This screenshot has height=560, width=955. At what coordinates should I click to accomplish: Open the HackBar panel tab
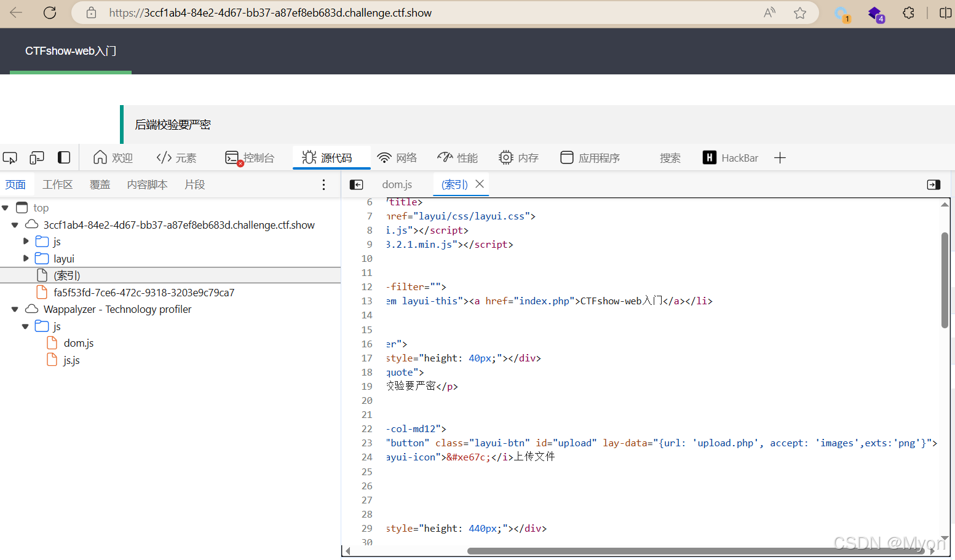731,158
